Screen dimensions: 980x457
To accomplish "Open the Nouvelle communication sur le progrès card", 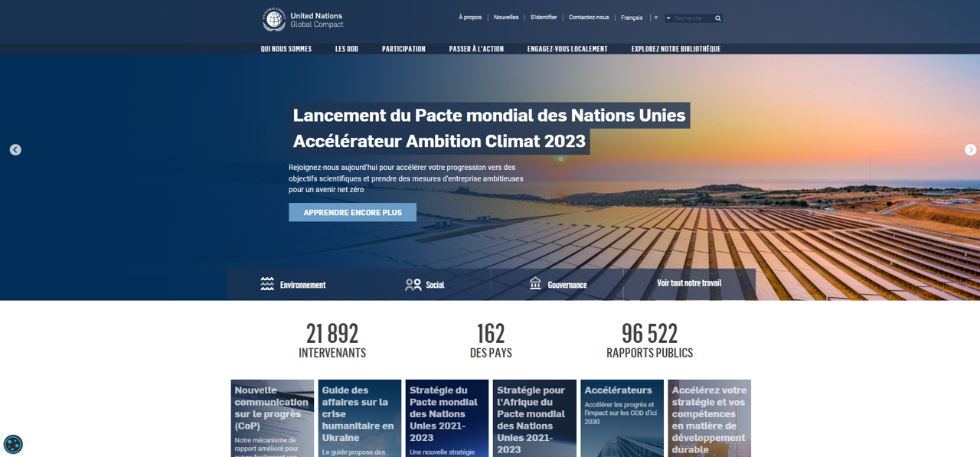I will [273, 418].
